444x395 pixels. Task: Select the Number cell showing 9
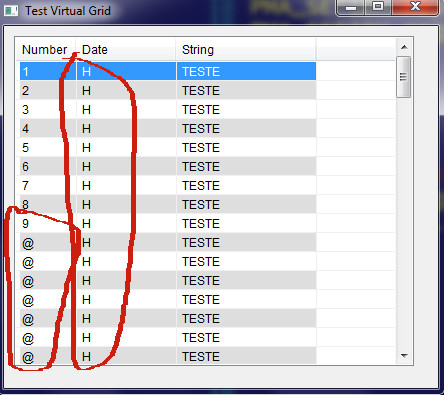coord(48,223)
